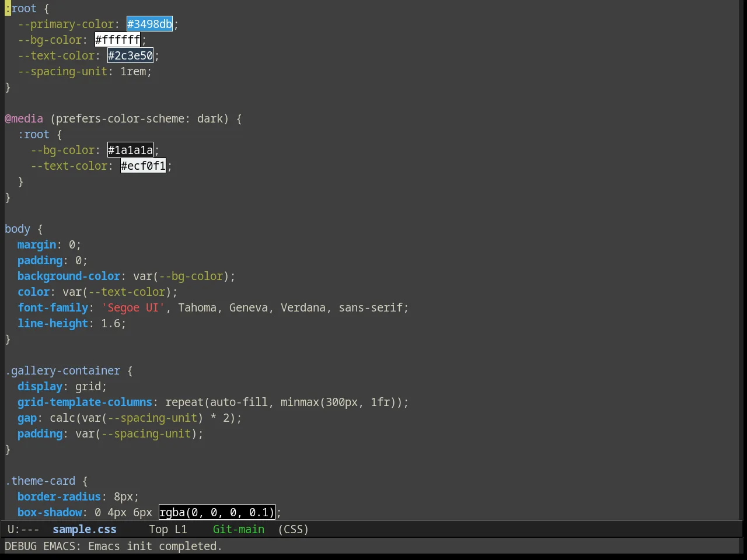
Task: Click the 'Segoe UI' string
Action: (133, 307)
